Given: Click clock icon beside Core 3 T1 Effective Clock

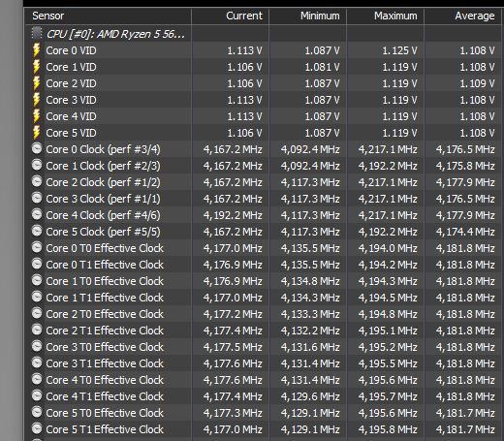Looking at the screenshot, I should [37, 362].
